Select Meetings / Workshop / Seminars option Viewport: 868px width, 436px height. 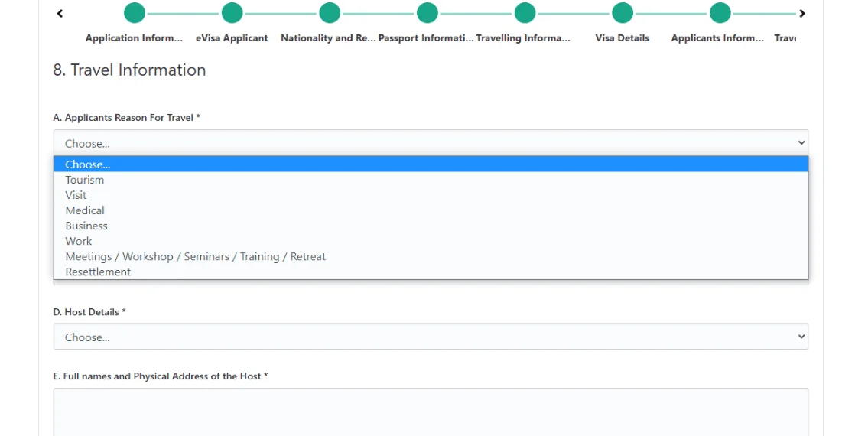pos(196,256)
